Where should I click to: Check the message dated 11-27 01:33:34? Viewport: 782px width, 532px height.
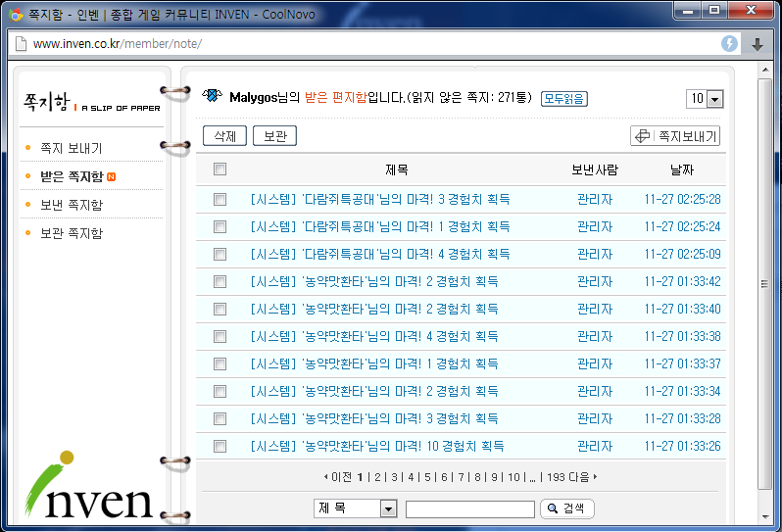click(220, 391)
